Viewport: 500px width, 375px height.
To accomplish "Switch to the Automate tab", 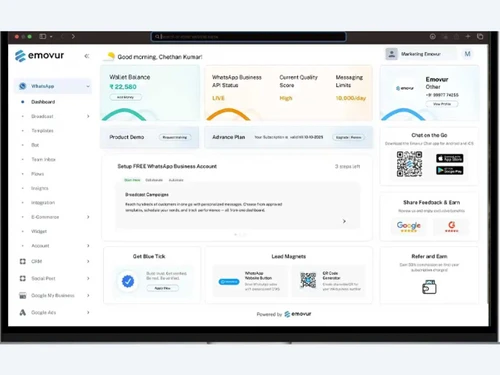I will [176, 180].
